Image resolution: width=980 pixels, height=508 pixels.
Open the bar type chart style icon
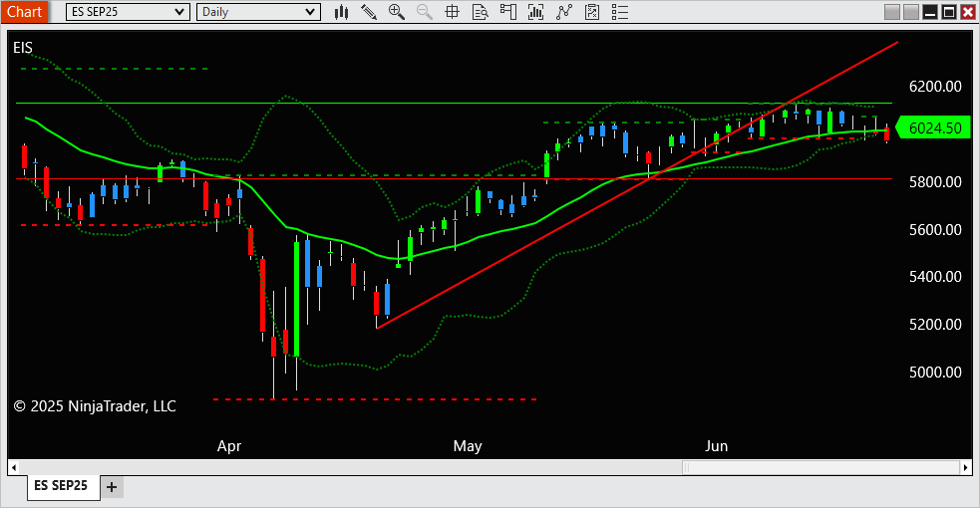coord(341,12)
